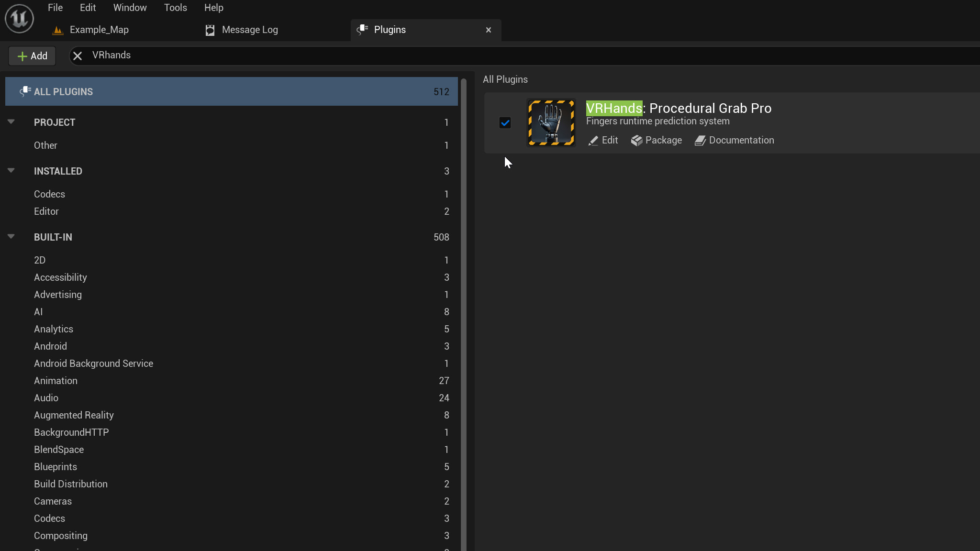
Task: Click the VRHands robotic hand thumbnail
Action: point(551,123)
